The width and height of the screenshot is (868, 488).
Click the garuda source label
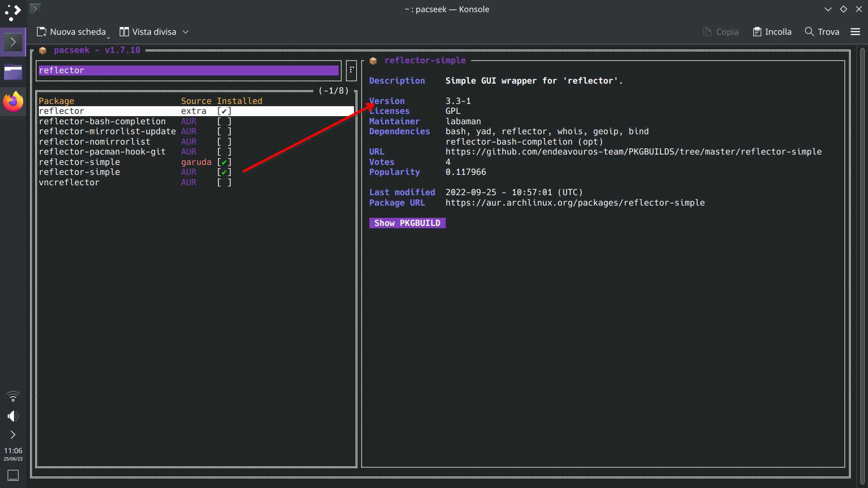[x=196, y=162]
